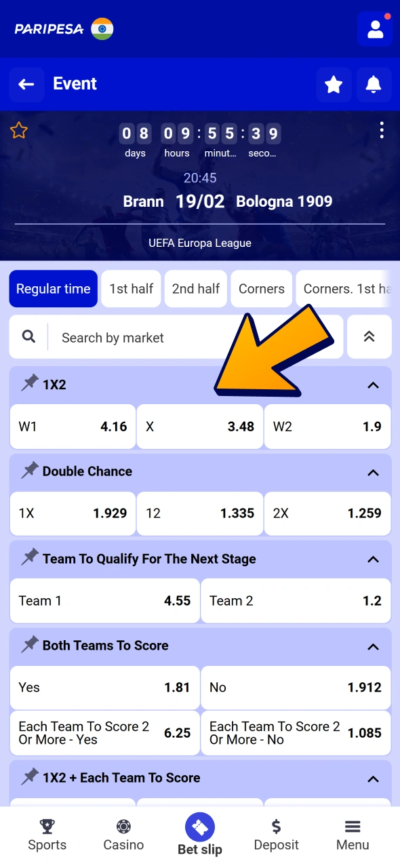Collapse the Both Teams To Score section
400x868 pixels.
[373, 646]
